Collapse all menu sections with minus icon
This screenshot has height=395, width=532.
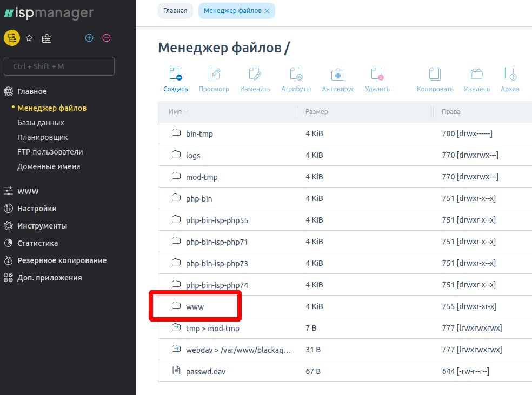coord(107,38)
